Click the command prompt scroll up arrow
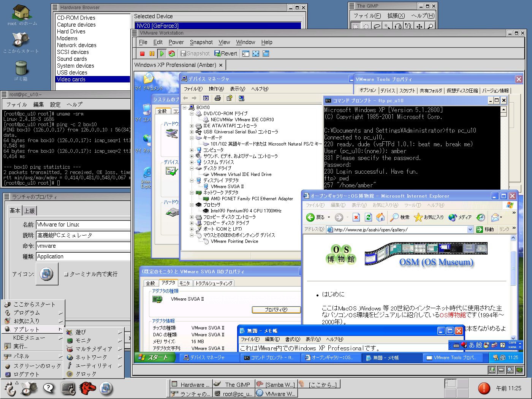Viewport: 532px width, 399px height. [x=503, y=110]
